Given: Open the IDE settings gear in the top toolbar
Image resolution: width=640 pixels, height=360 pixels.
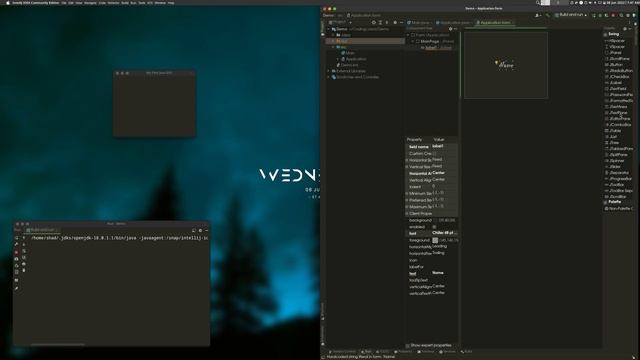Looking at the screenshot, I should (628, 15).
